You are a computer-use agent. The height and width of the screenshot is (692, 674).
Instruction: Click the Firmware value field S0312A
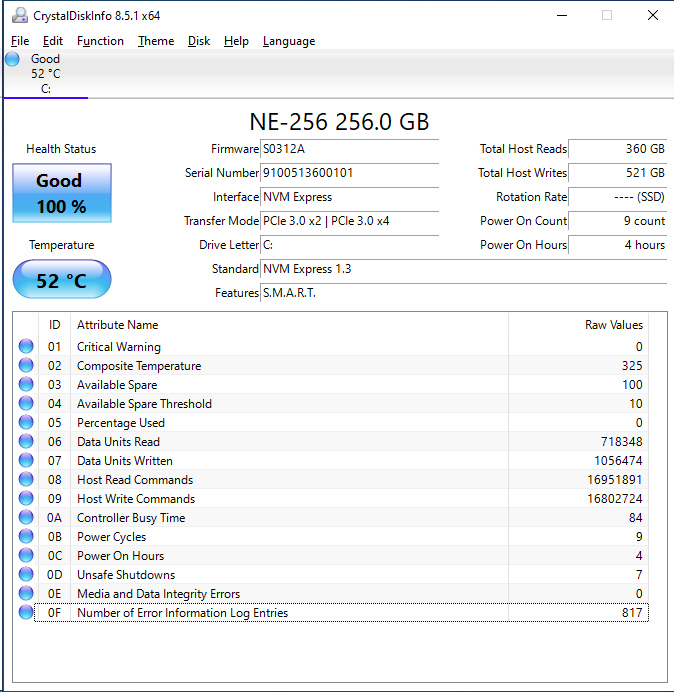pyautogui.click(x=348, y=149)
